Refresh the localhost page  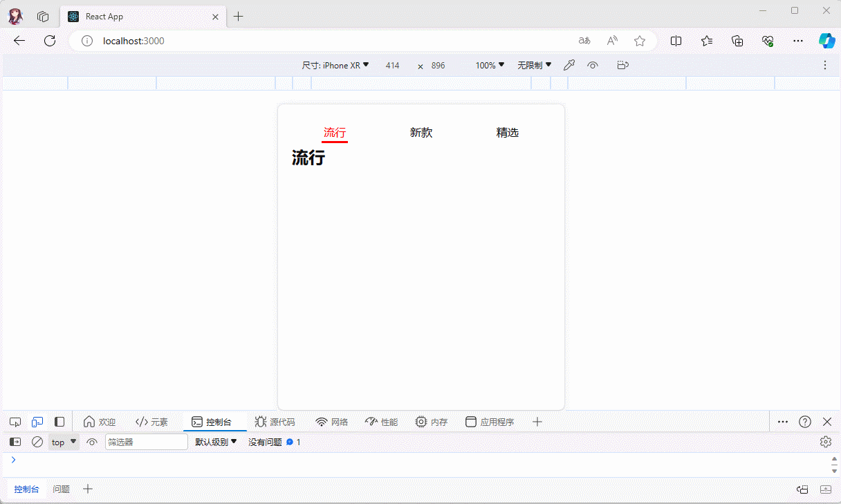[x=50, y=41]
